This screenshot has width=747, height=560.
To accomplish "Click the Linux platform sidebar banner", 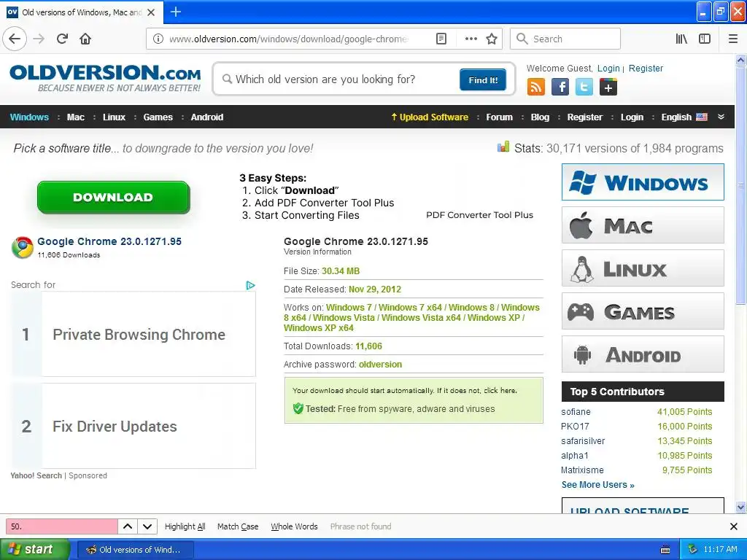I will 643,268.
